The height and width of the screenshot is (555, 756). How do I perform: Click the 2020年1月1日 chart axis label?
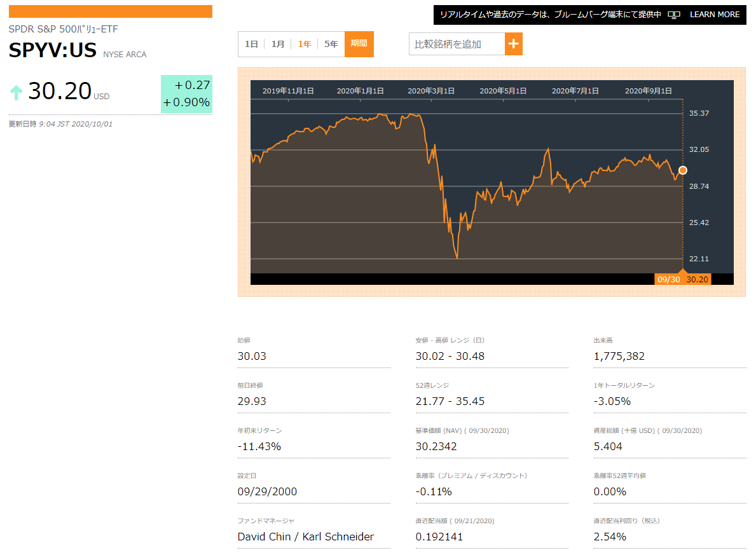click(x=360, y=91)
